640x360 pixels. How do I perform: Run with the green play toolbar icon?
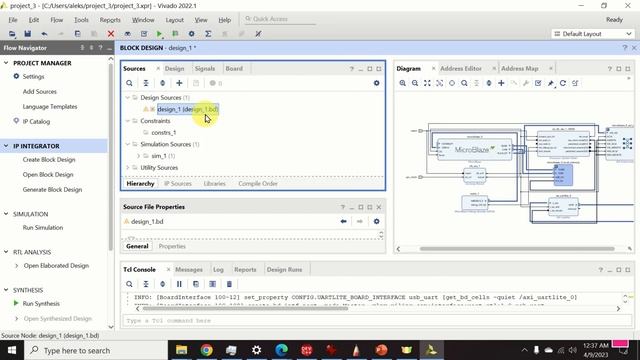(160, 34)
